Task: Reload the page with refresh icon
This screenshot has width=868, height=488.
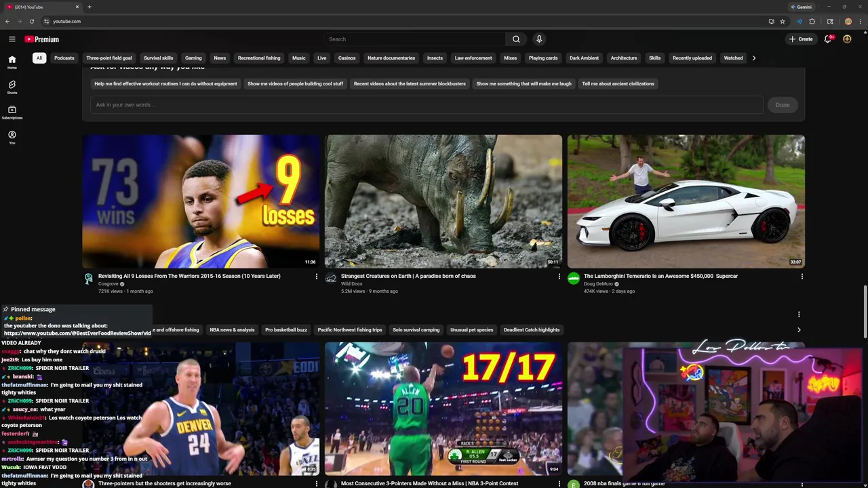Action: pyautogui.click(x=31, y=21)
